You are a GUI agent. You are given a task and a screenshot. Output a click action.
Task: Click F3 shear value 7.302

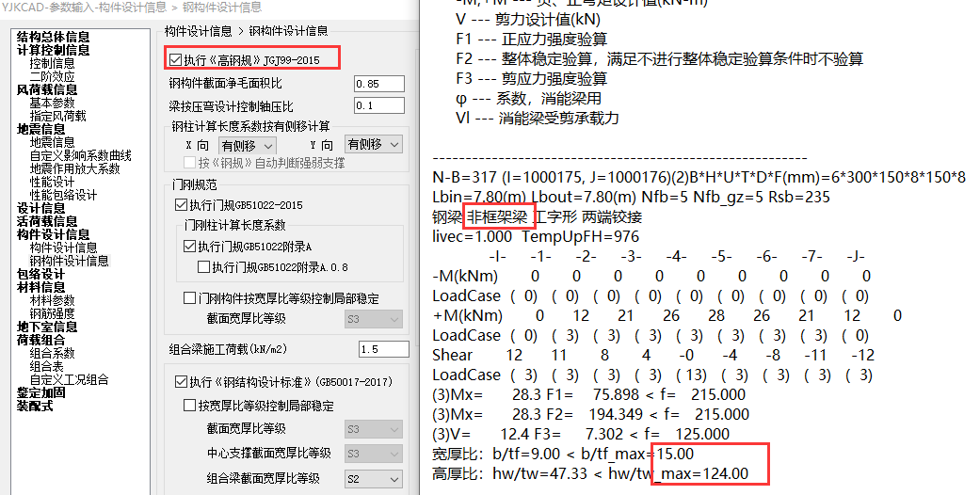(x=604, y=435)
